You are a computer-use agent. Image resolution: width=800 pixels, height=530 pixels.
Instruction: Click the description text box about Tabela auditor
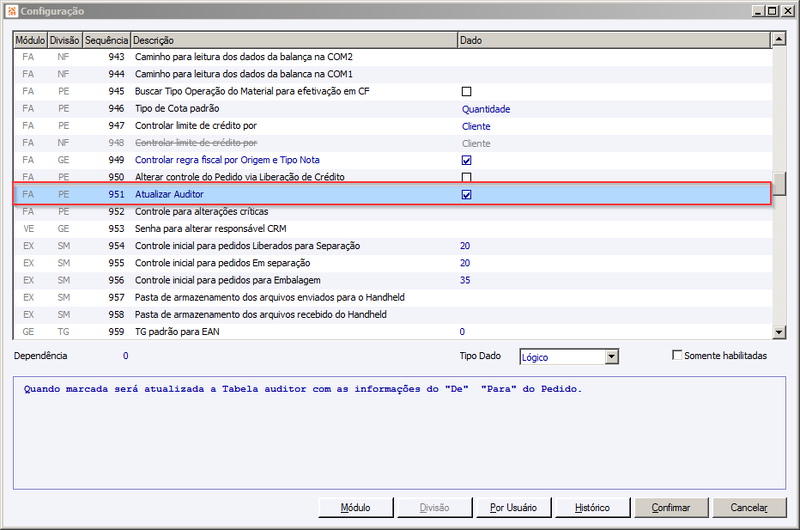(399, 433)
